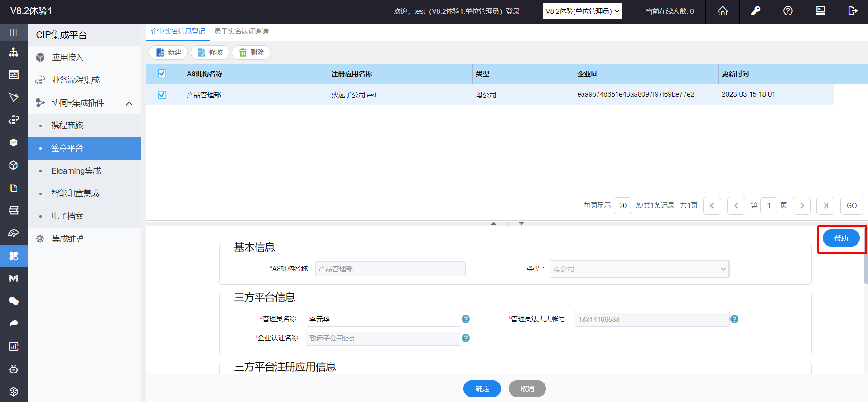Open the 类型 母公司 dropdown
This screenshot has height=402, width=868.
(x=639, y=269)
